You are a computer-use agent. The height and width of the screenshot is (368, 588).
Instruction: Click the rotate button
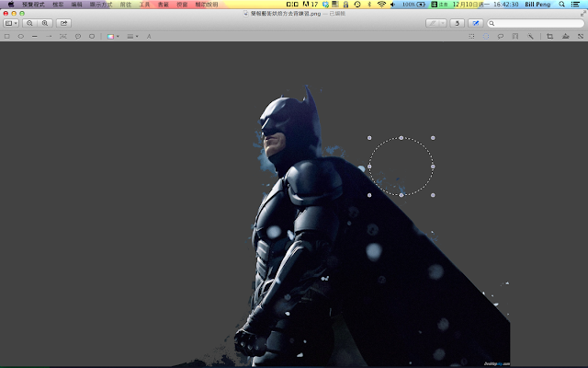(457, 23)
